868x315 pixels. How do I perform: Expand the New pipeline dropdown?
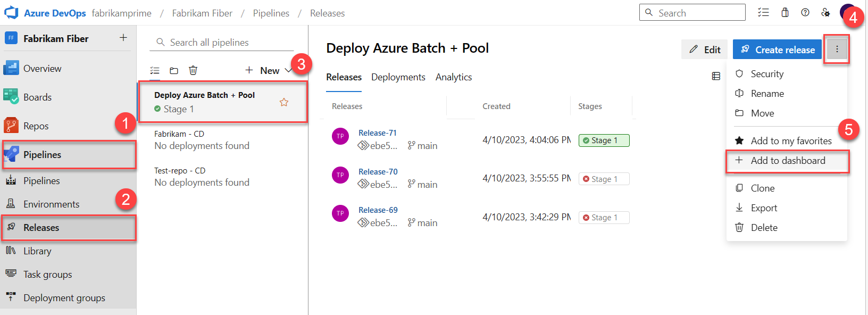288,70
